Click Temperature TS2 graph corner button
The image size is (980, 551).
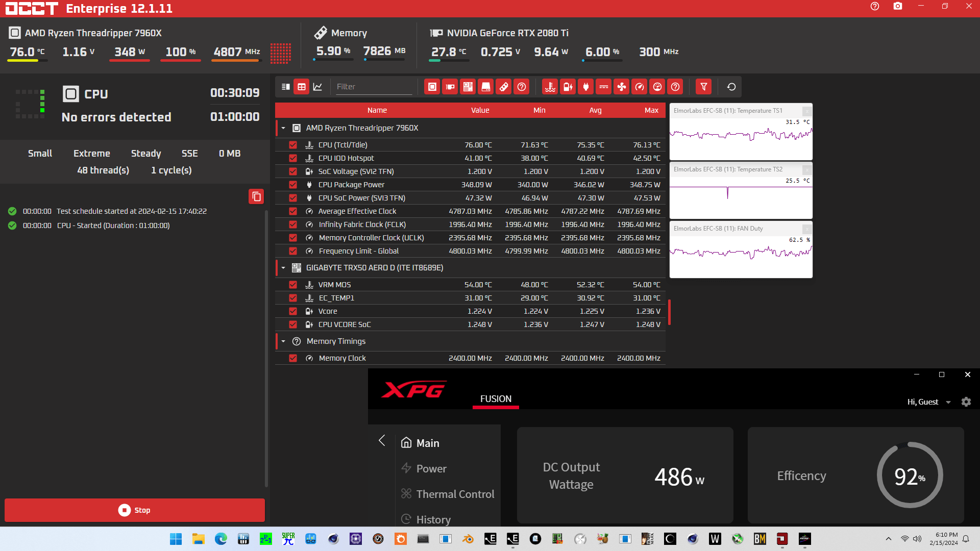point(806,169)
